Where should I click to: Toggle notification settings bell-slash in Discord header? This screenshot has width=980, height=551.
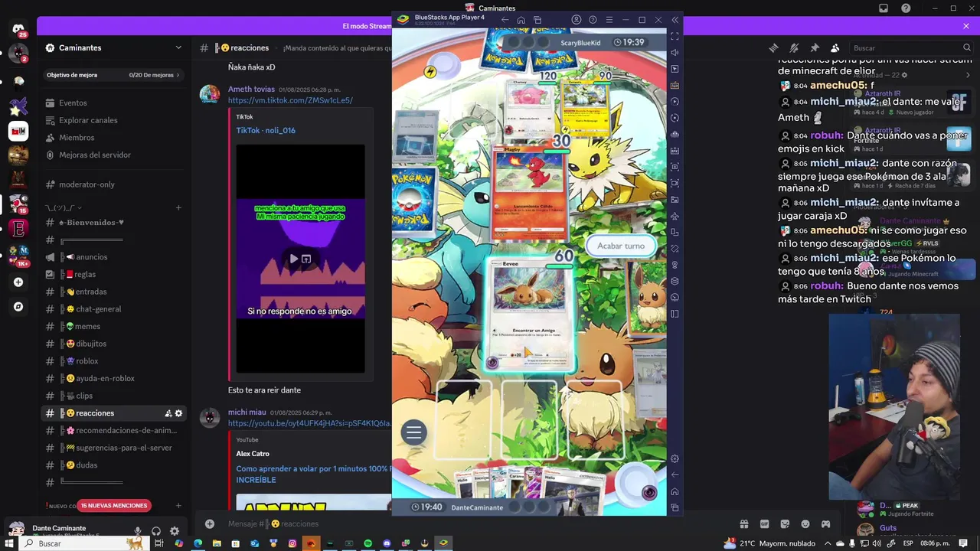coord(794,47)
